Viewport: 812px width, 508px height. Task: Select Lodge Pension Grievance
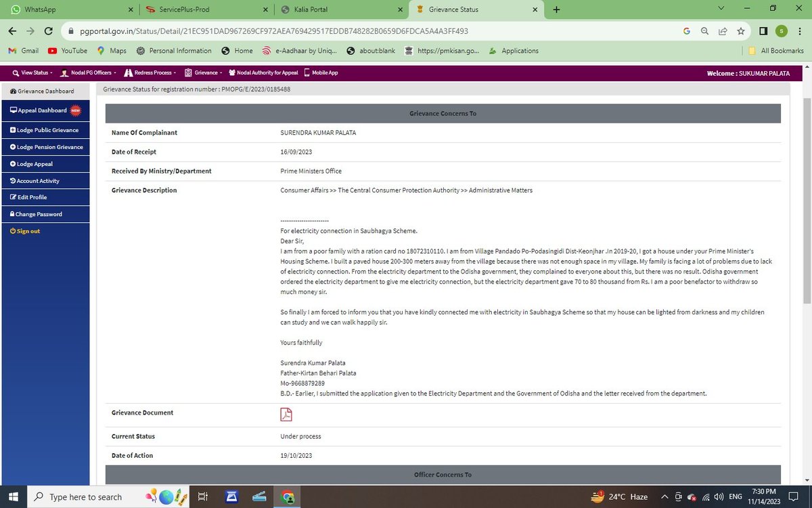45,147
